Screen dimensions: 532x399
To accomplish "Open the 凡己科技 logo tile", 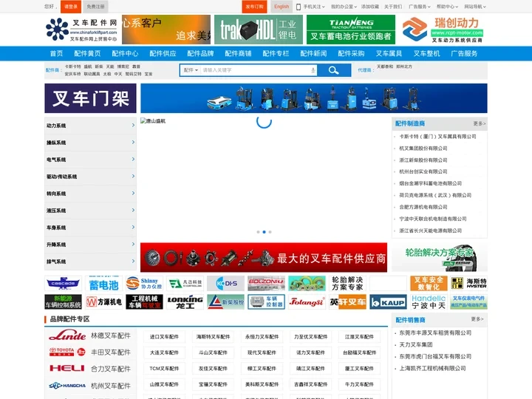I will (x=185, y=283).
